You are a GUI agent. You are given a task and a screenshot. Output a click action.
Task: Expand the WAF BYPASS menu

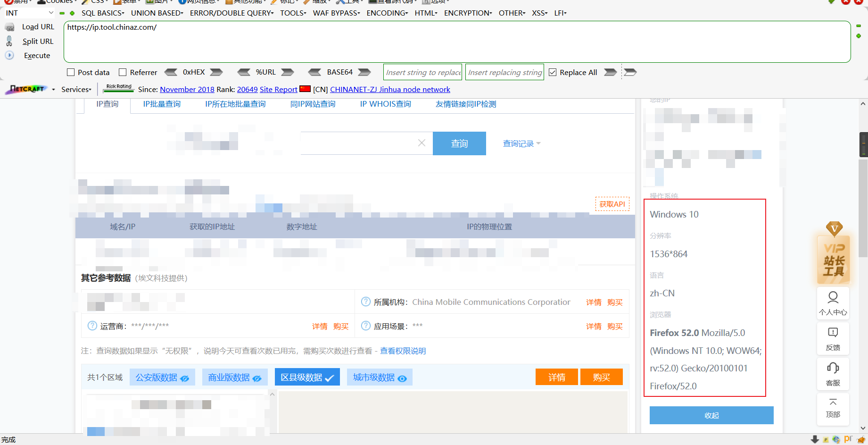(x=335, y=13)
